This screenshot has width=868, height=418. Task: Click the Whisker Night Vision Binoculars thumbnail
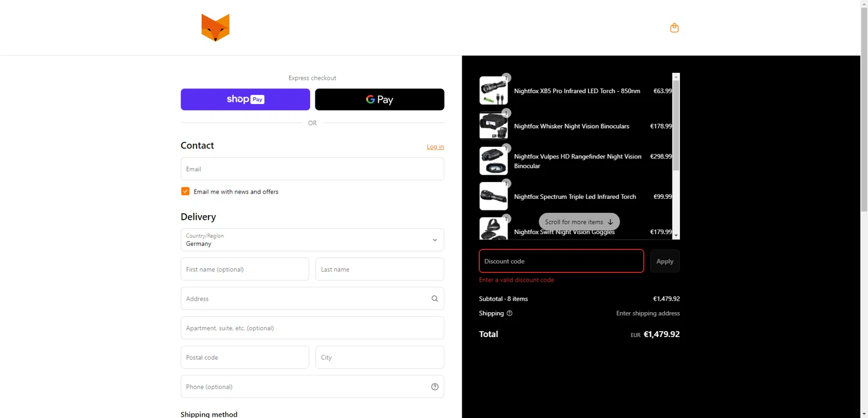[494, 126]
